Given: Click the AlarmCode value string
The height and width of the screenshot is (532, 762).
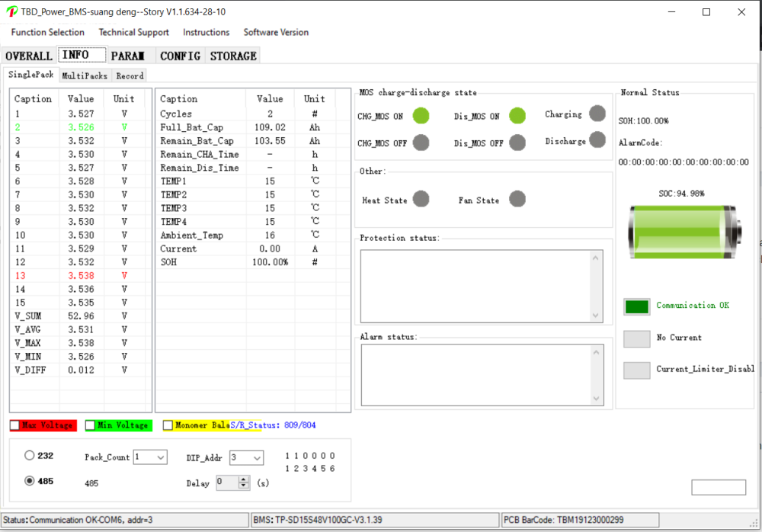Looking at the screenshot, I should pos(684,162).
